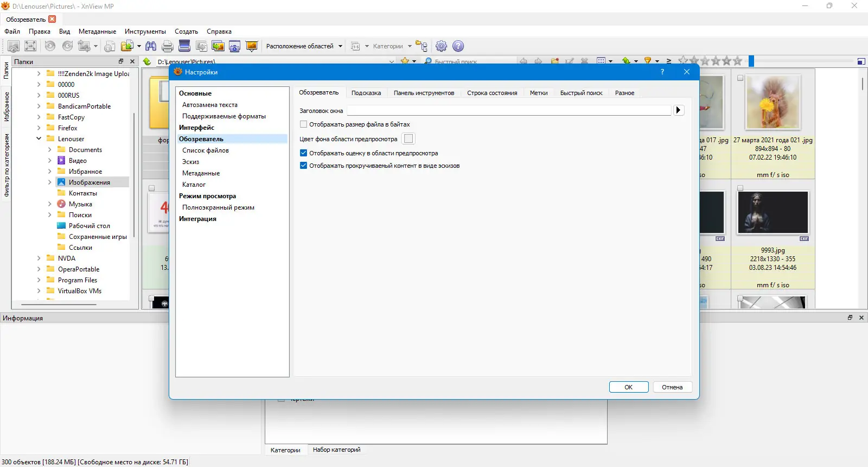Click the printer icon

click(x=168, y=46)
